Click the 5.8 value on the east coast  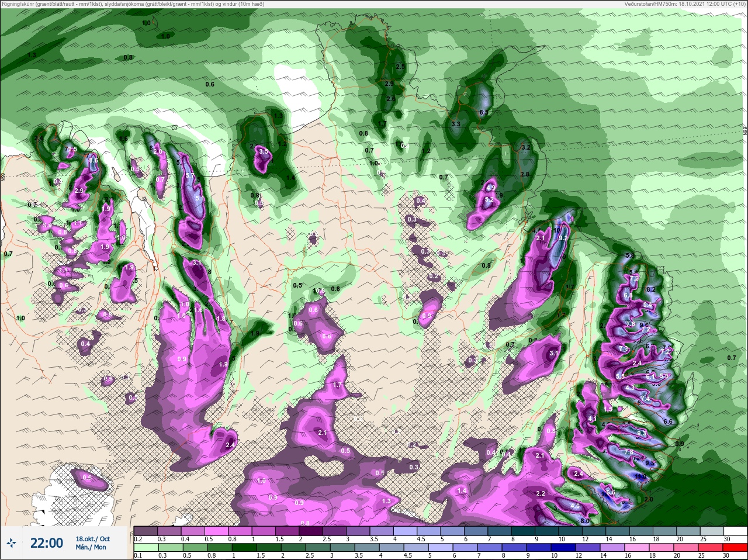point(630,256)
